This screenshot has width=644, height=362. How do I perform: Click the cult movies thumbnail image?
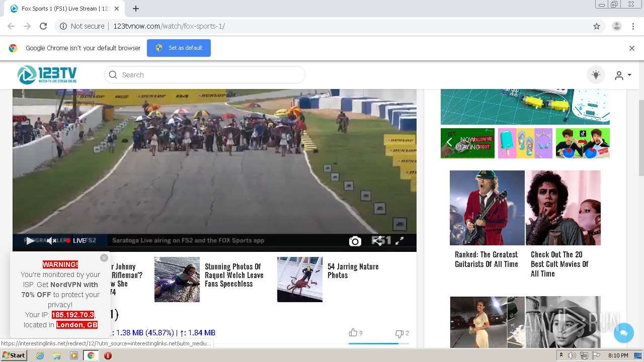point(563,208)
